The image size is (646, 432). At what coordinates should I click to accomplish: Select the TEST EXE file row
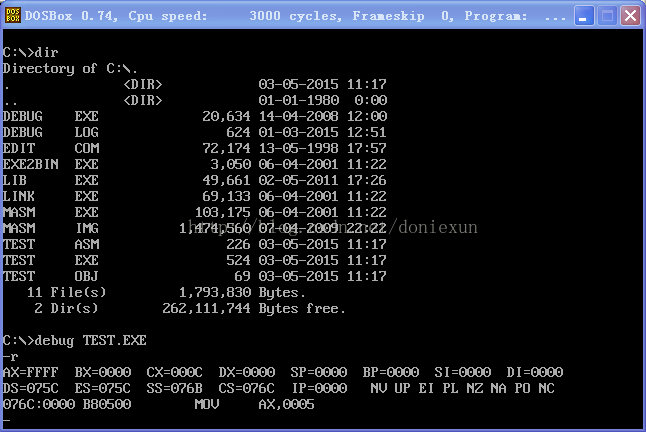tap(194, 260)
